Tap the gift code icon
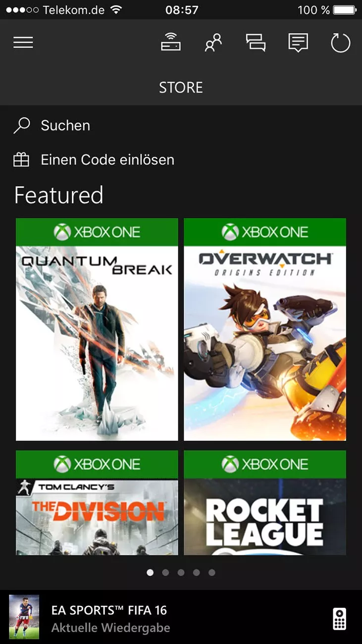 [x=21, y=160]
